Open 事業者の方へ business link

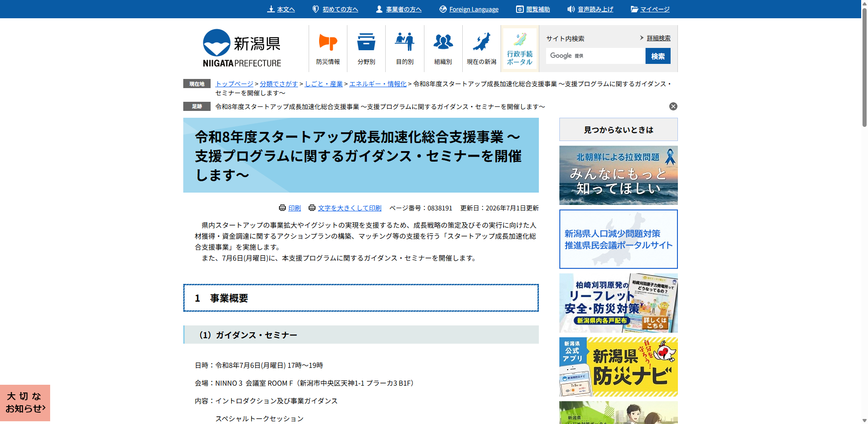pyautogui.click(x=403, y=9)
